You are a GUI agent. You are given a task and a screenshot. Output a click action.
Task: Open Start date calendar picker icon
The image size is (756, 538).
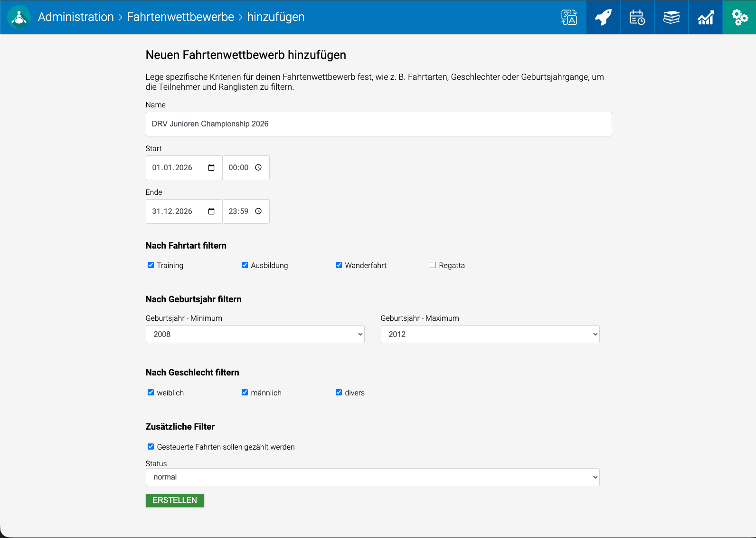[x=211, y=168]
